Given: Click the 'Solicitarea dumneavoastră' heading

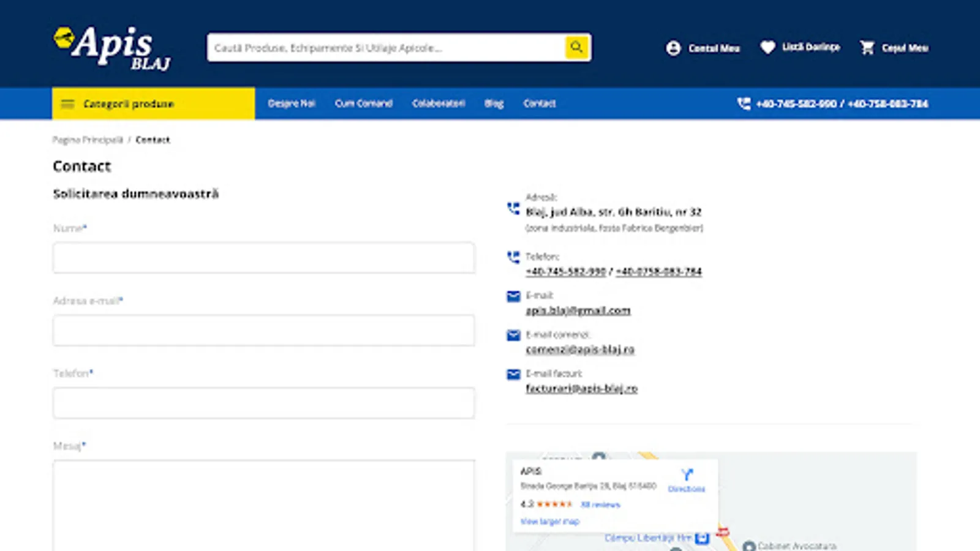Looking at the screenshot, I should [x=136, y=194].
